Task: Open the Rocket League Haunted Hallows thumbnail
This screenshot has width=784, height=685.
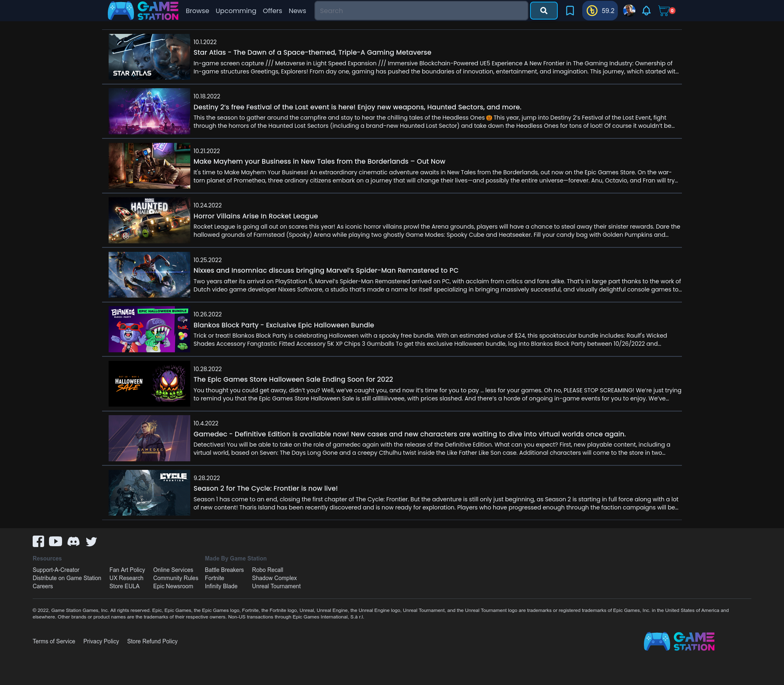Action: click(x=149, y=220)
